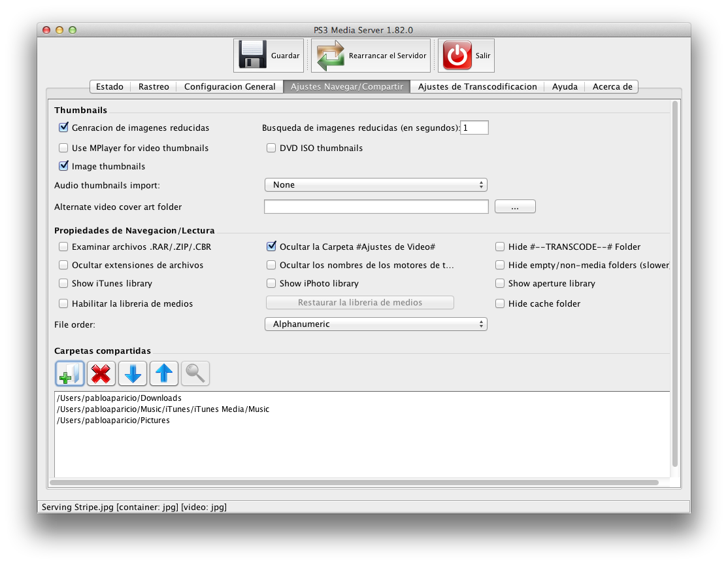Viewport: 728px width, 565px height.
Task: Remove the selected shared folder
Action: click(x=101, y=373)
